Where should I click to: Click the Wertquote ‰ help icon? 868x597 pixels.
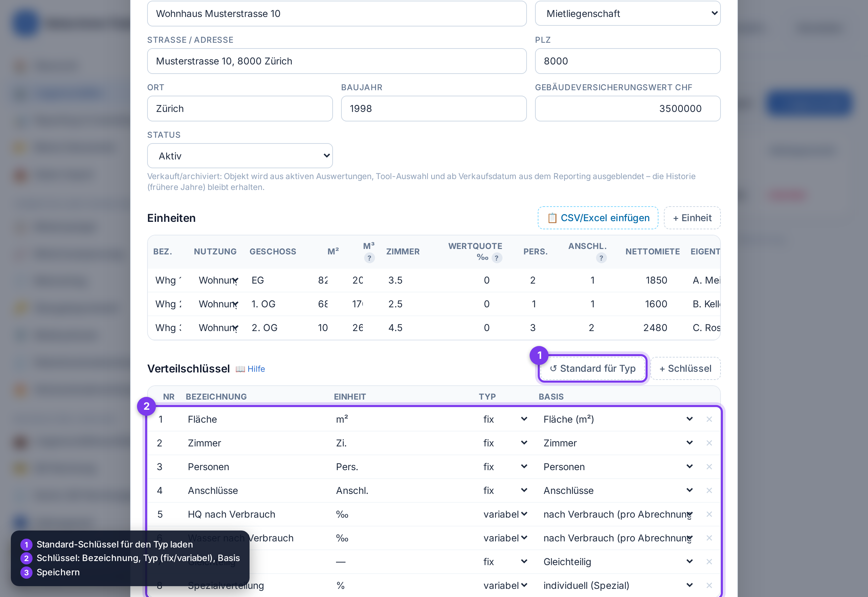point(496,258)
